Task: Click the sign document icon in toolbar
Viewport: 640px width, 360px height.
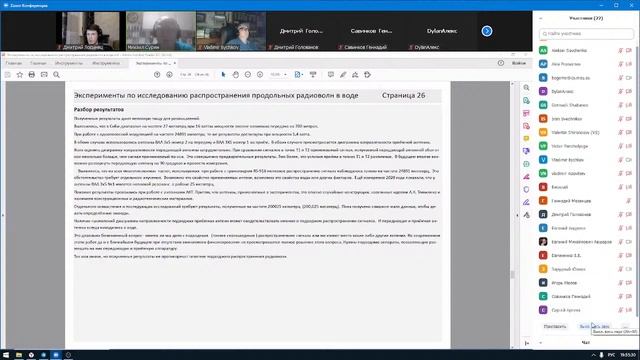Action: pyautogui.click(x=355, y=75)
